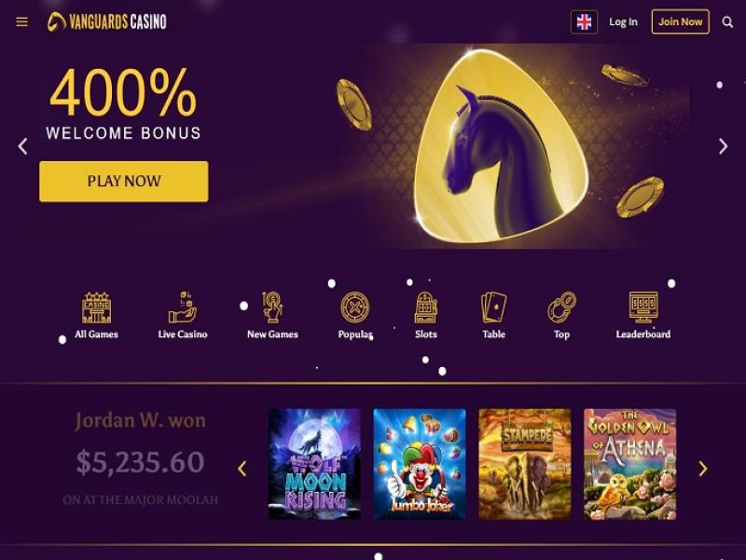Select the Live Casino icon

coord(183,307)
